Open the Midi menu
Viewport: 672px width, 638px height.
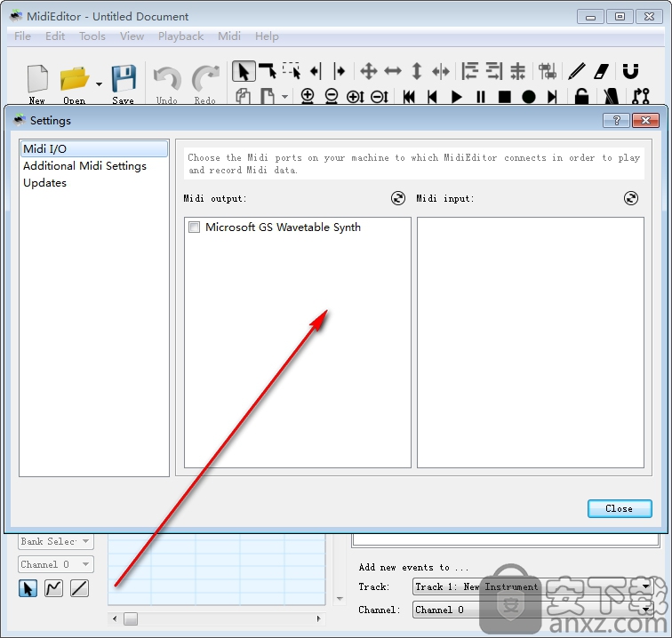pyautogui.click(x=228, y=36)
